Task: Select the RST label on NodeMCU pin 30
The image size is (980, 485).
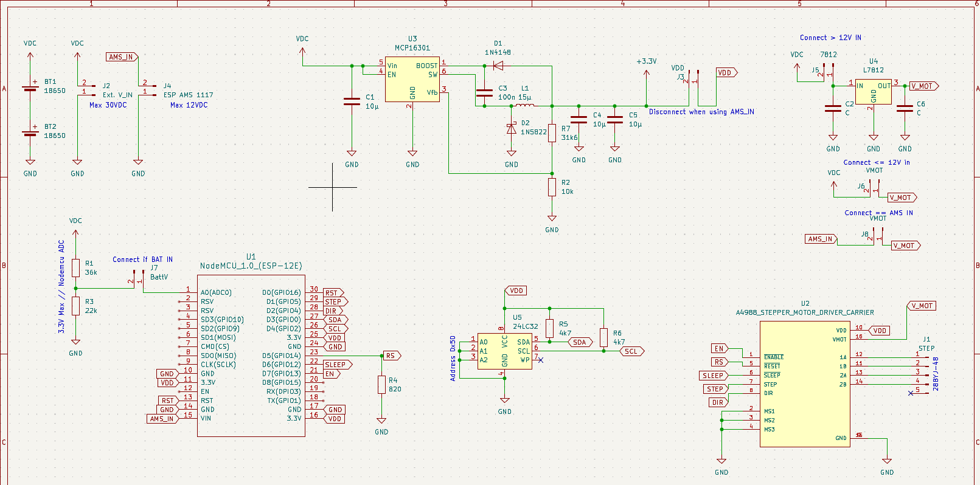Action: click(333, 293)
